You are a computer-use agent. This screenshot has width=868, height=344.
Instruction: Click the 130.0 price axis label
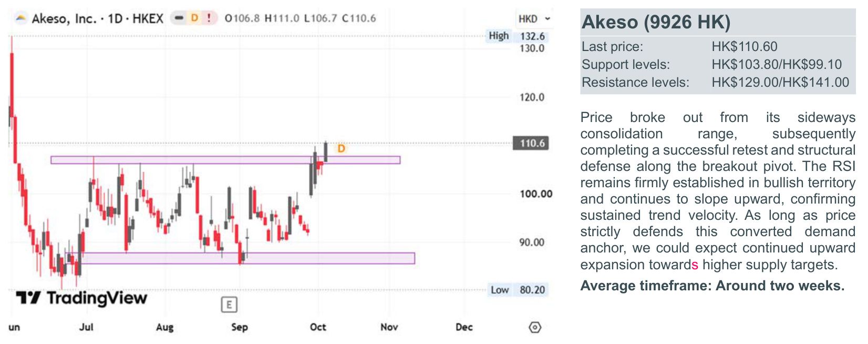pos(532,48)
